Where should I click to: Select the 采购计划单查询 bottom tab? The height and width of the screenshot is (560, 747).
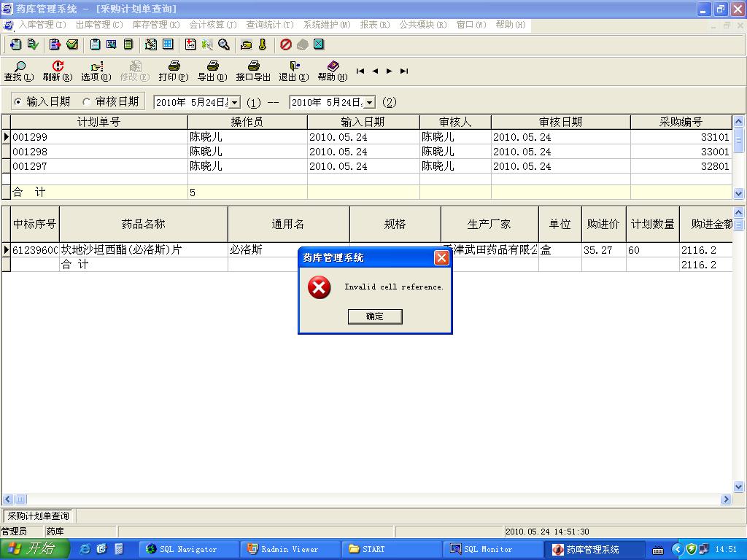[x=38, y=516]
